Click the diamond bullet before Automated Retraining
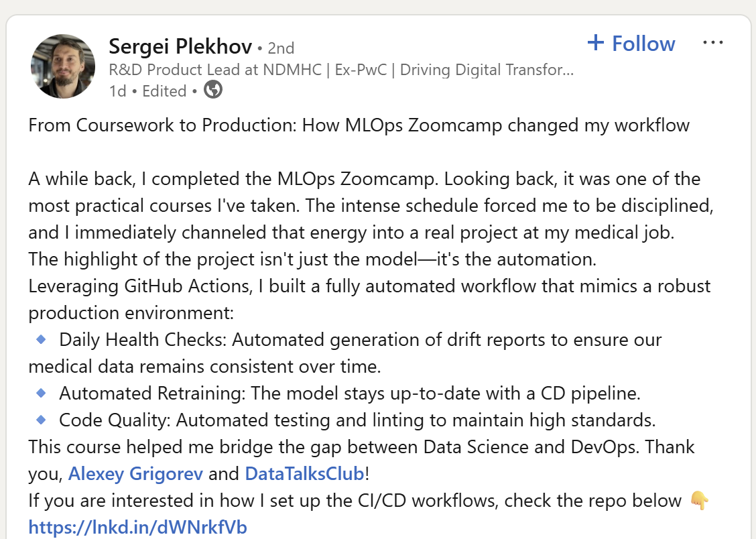Viewport: 756px width, 539px height. click(x=41, y=393)
